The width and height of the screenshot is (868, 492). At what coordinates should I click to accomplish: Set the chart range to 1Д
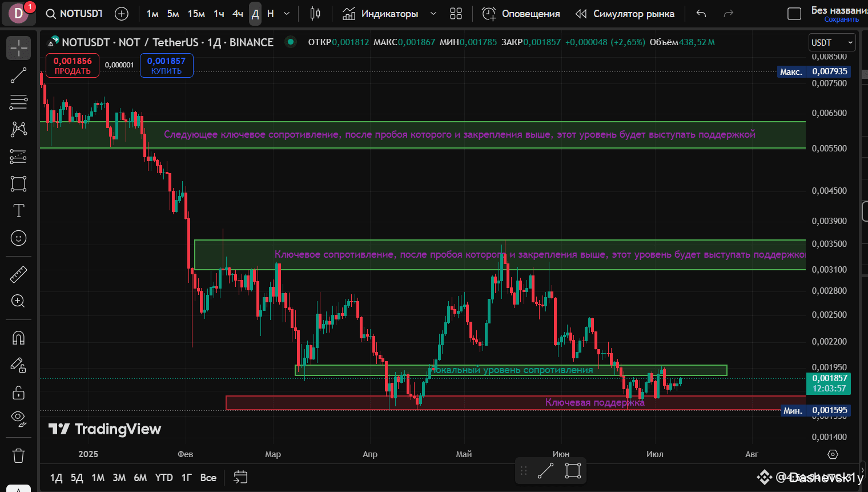click(56, 478)
